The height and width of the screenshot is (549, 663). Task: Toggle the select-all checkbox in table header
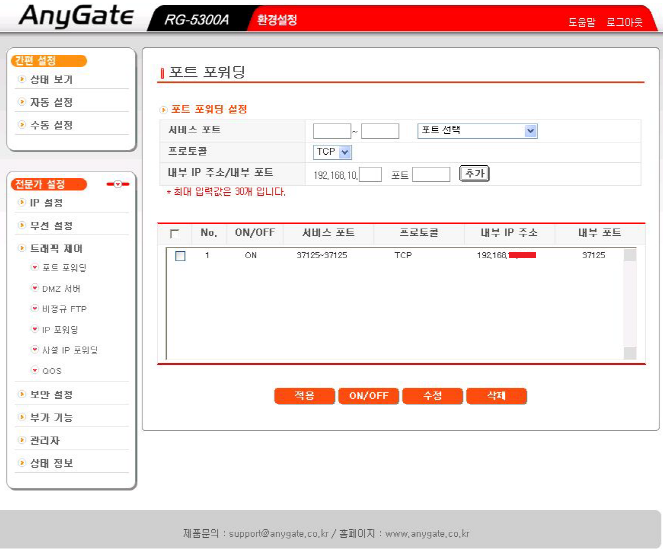(x=175, y=233)
